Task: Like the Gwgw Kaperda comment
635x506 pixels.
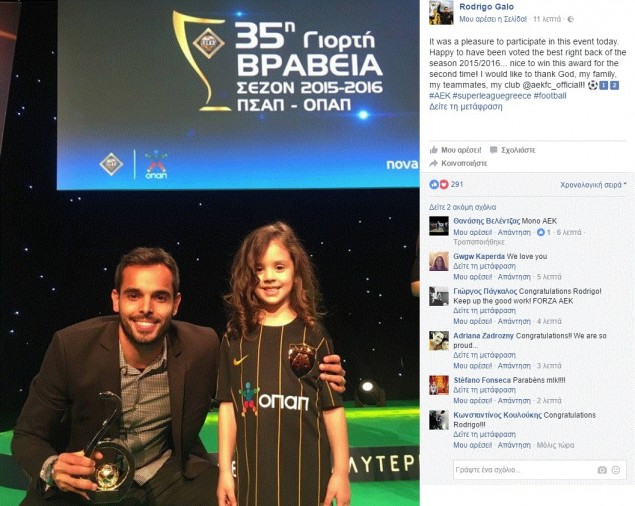Action: (x=473, y=277)
